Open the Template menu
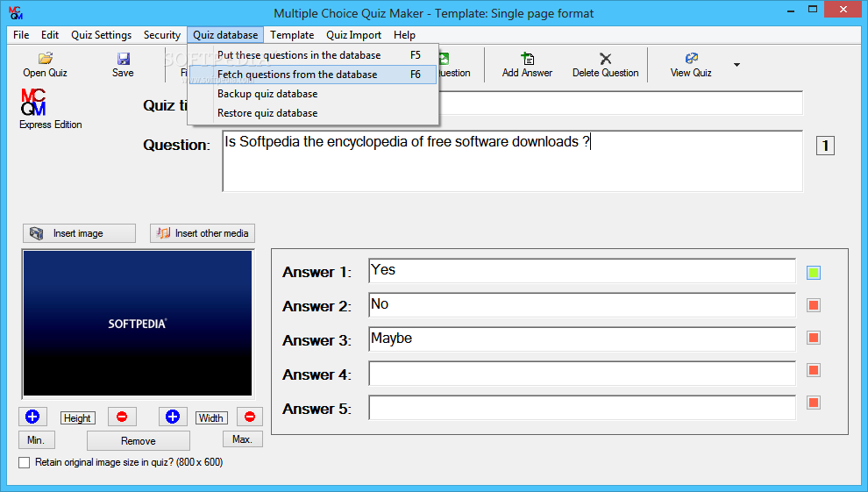 tap(292, 35)
